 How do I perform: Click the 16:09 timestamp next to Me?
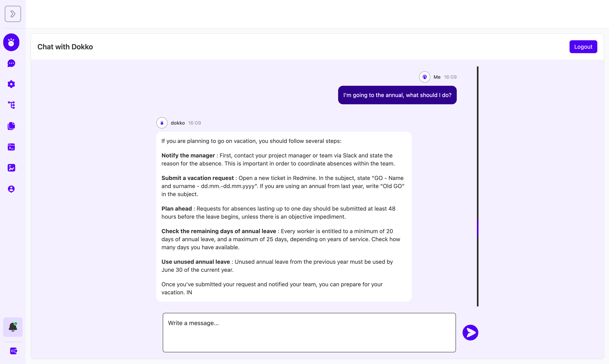450,77
